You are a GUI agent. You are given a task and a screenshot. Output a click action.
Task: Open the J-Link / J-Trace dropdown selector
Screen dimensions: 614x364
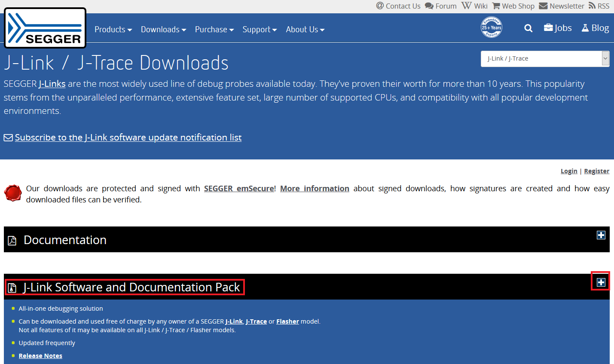(544, 58)
